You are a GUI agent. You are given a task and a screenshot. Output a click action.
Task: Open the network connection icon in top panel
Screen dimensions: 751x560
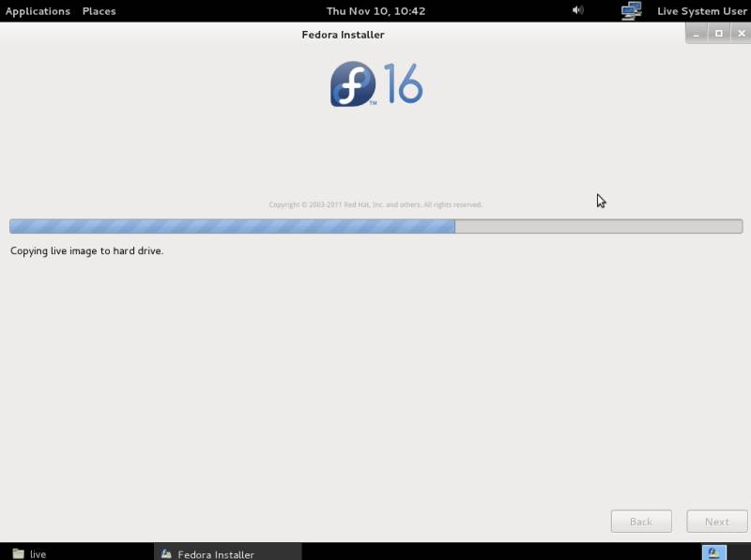point(631,11)
